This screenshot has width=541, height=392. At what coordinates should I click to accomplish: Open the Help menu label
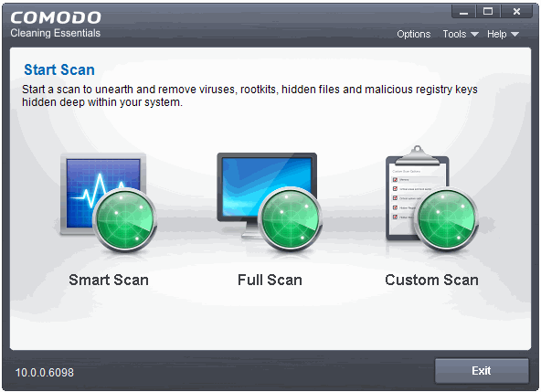pyautogui.click(x=497, y=34)
